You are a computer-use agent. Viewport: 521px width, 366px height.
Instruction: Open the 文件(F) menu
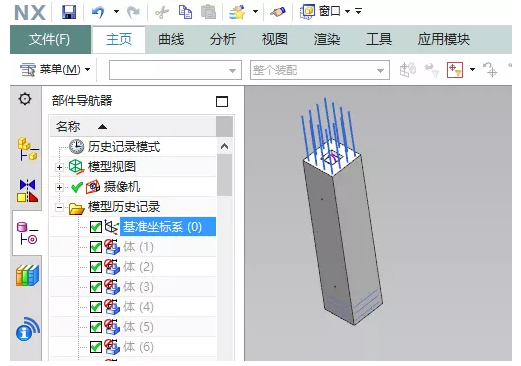pos(50,40)
